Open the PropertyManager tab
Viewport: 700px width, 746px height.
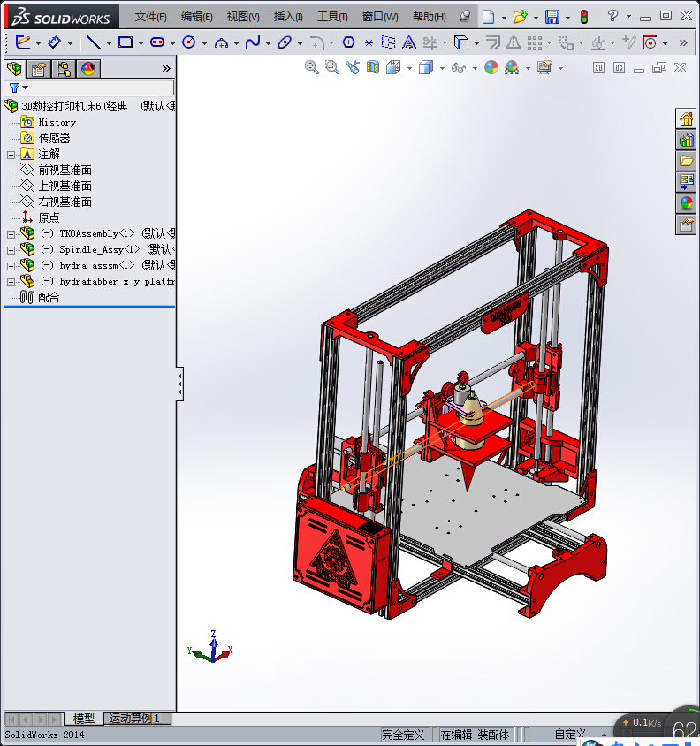39,69
